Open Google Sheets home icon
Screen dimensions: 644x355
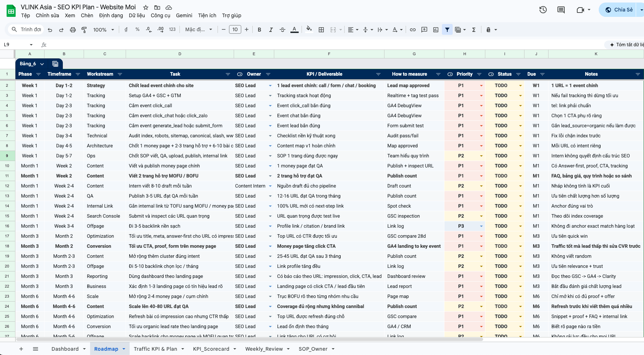[11, 11]
